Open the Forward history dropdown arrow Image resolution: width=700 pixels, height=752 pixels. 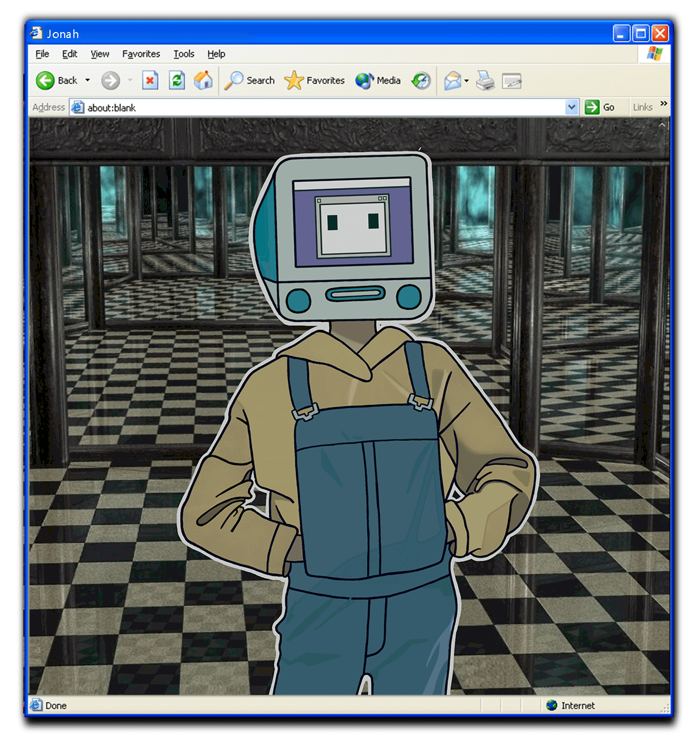pos(130,80)
